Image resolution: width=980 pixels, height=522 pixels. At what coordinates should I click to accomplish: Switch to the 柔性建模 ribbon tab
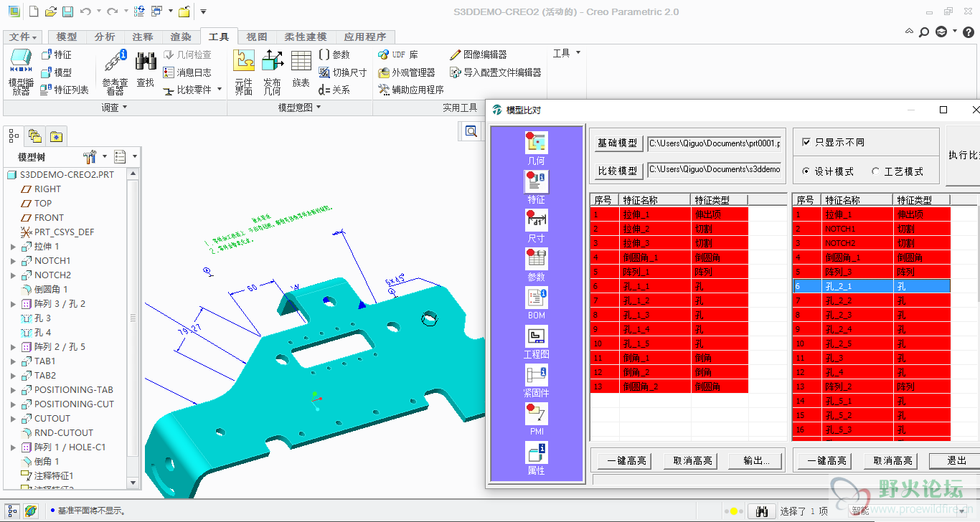tap(305, 37)
